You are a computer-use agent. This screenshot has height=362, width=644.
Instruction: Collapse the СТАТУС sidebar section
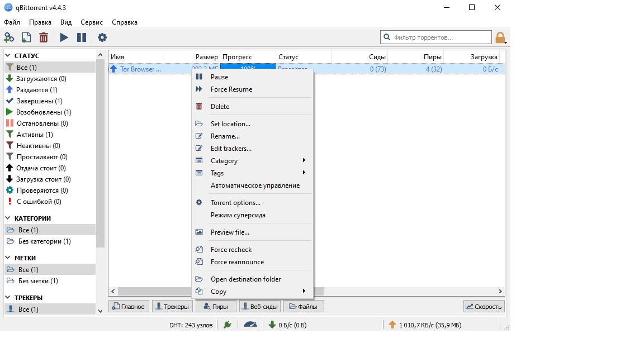coord(8,56)
